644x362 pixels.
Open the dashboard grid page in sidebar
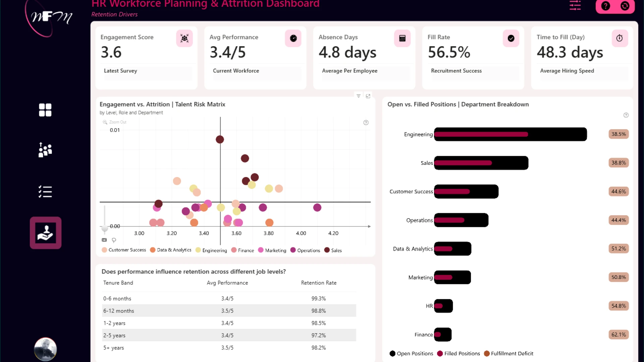pos(45,110)
